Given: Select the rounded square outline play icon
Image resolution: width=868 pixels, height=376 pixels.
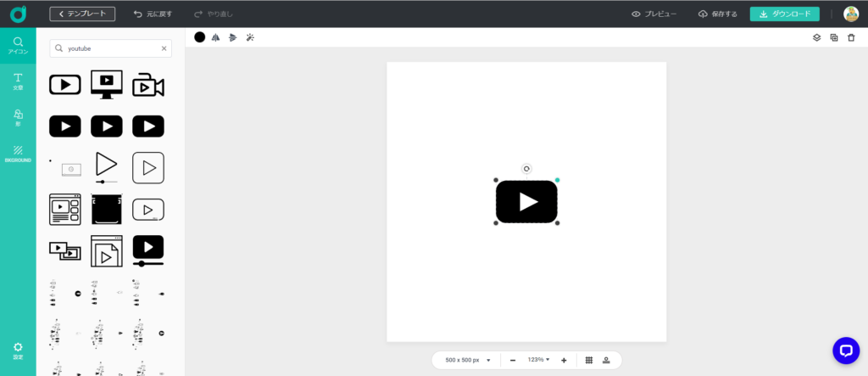Looking at the screenshot, I should point(148,167).
